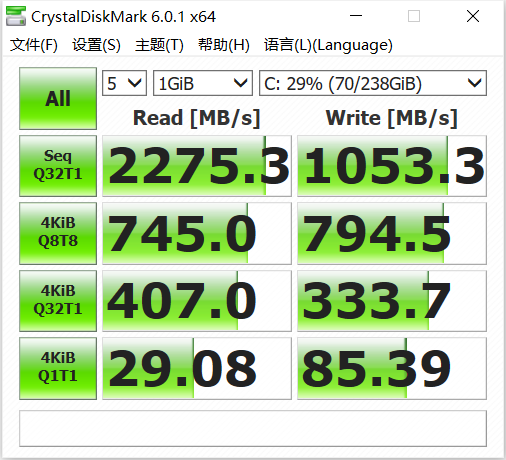Open the 主题(T) menu
This screenshot has height=460, width=506.
pyautogui.click(x=159, y=45)
